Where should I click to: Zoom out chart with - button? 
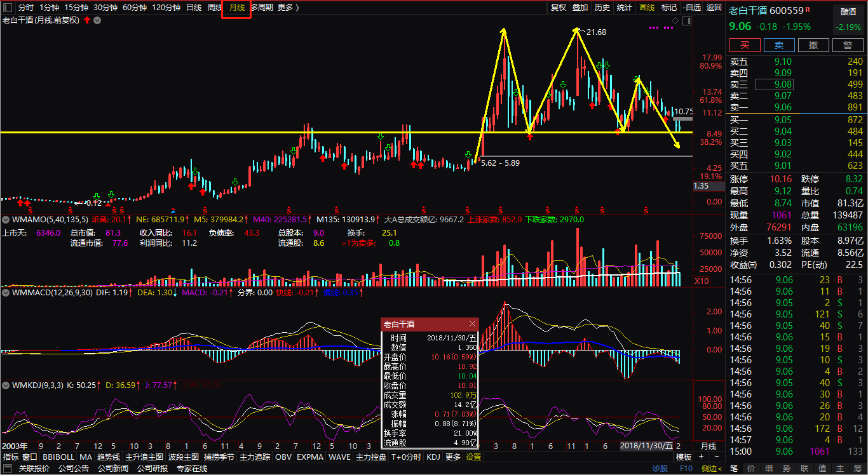tap(717, 457)
